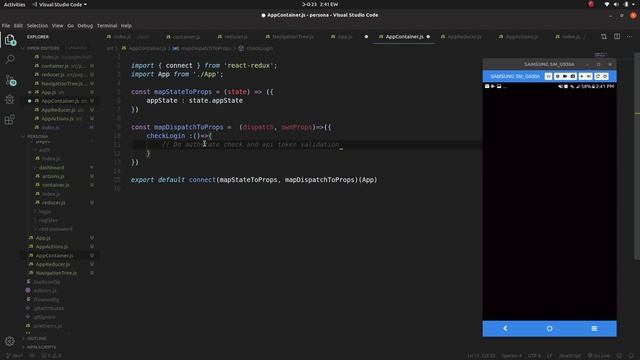Click the camera screenshot icon in phone toolbar

[x=573, y=76]
